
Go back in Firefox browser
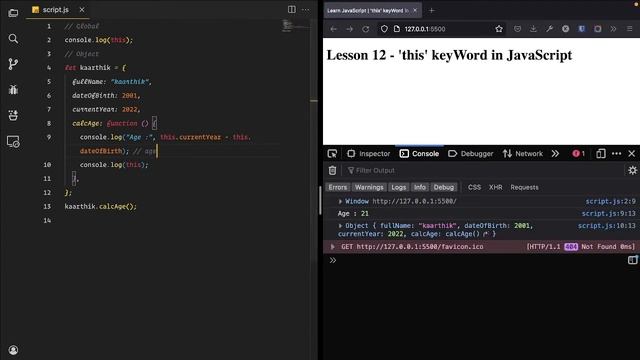(x=333, y=29)
